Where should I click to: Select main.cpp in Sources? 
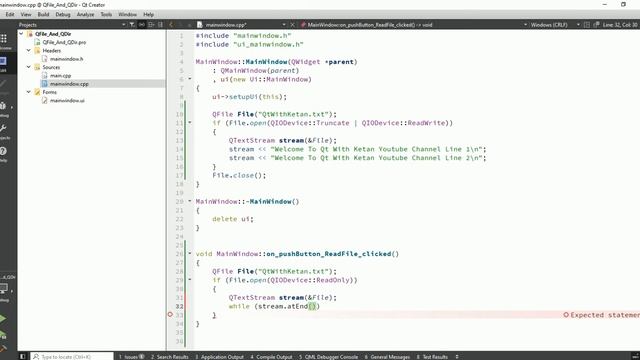pos(60,76)
